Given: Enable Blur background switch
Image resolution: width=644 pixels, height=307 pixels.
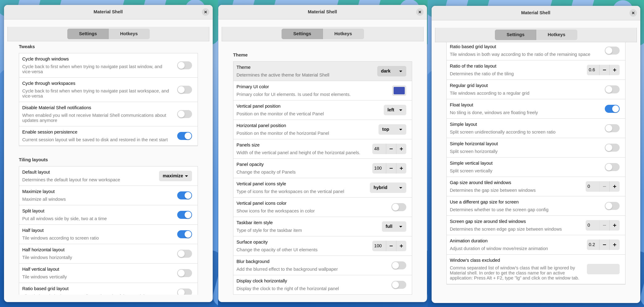Looking at the screenshot, I should pyautogui.click(x=399, y=265).
